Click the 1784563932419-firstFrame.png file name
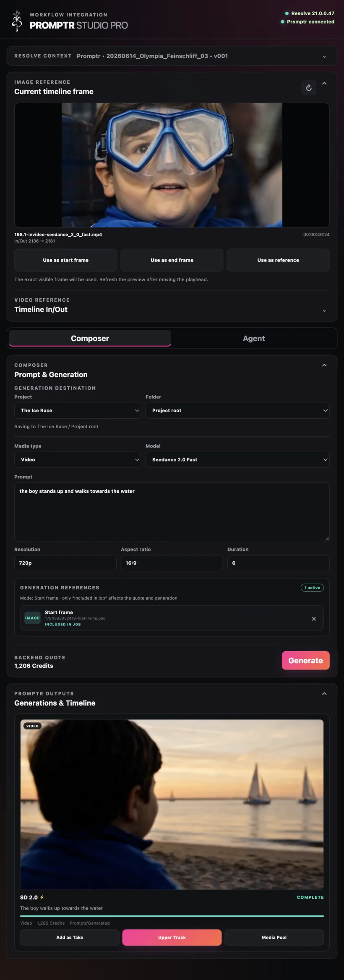 75,618
